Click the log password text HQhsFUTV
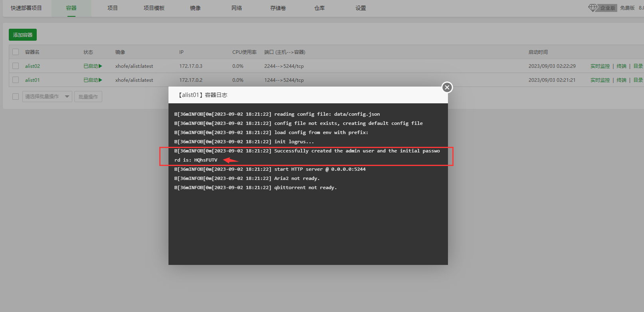Screen dimensions: 644x312 click(206, 160)
